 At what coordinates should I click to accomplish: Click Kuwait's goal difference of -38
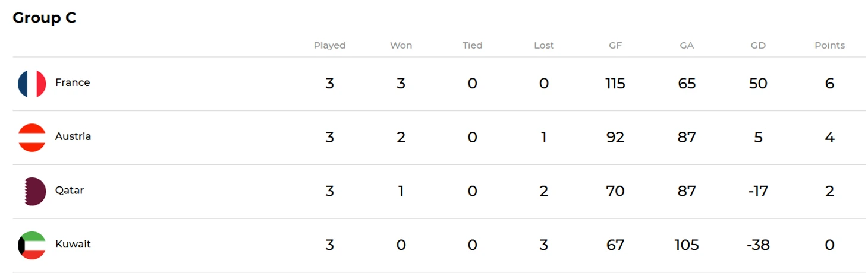[758, 245]
